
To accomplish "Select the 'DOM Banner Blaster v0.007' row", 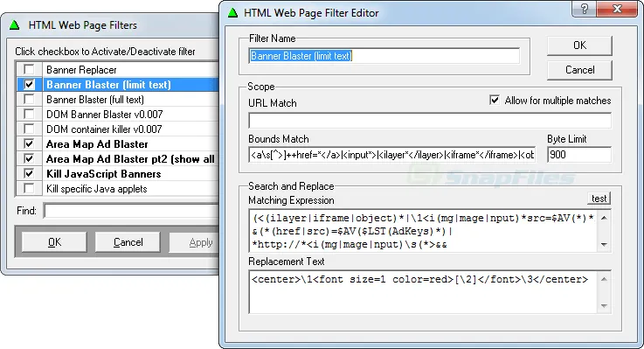I will [118, 114].
